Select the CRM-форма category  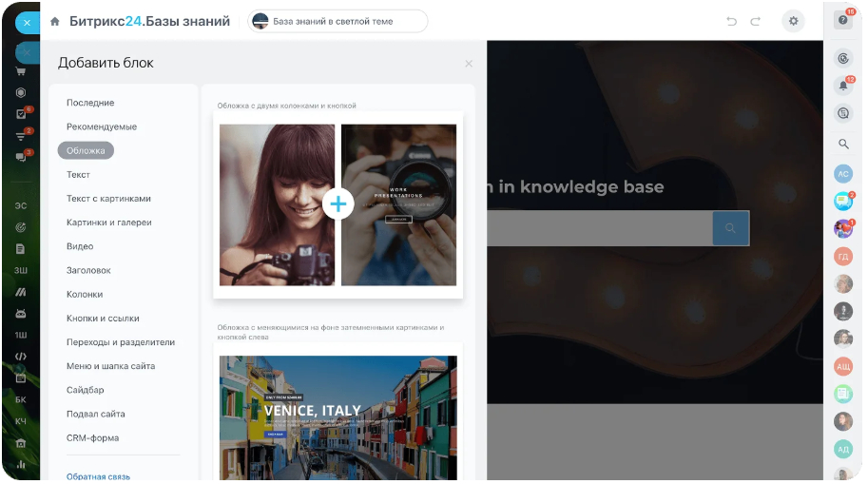[x=92, y=438]
